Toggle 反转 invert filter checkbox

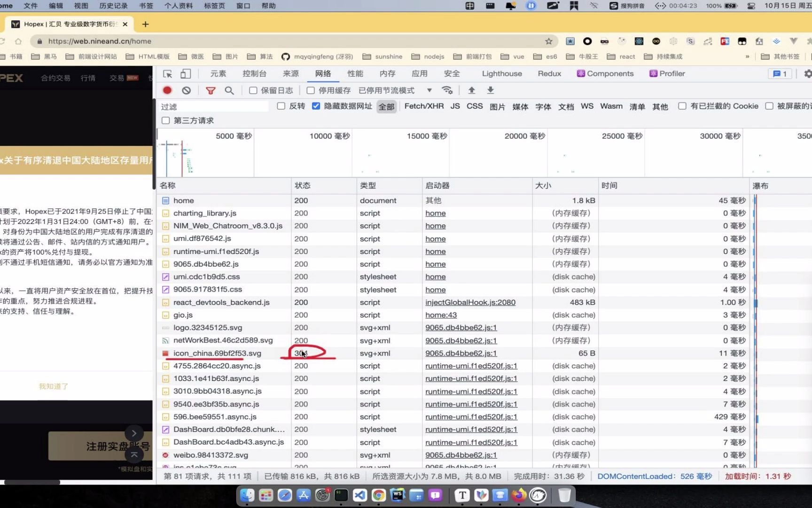tap(281, 106)
